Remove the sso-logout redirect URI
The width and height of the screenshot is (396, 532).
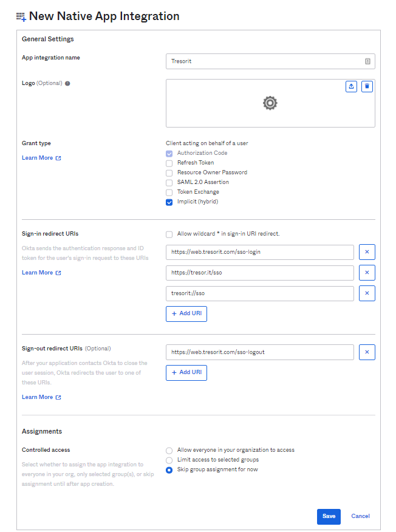[367, 352]
